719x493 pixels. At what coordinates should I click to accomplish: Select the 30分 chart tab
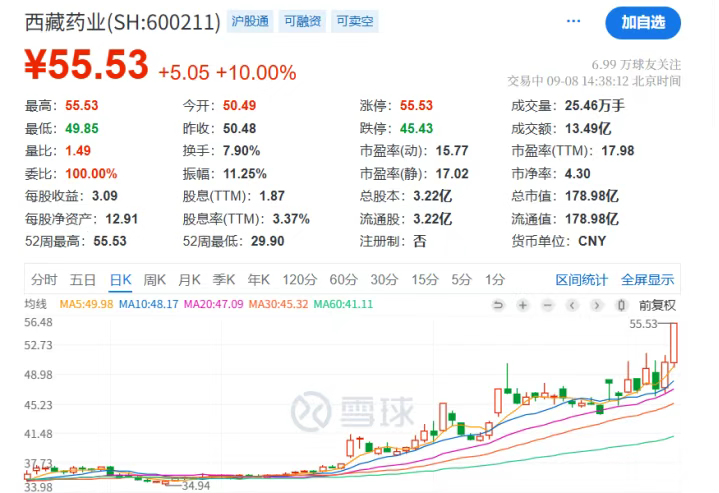(x=384, y=280)
